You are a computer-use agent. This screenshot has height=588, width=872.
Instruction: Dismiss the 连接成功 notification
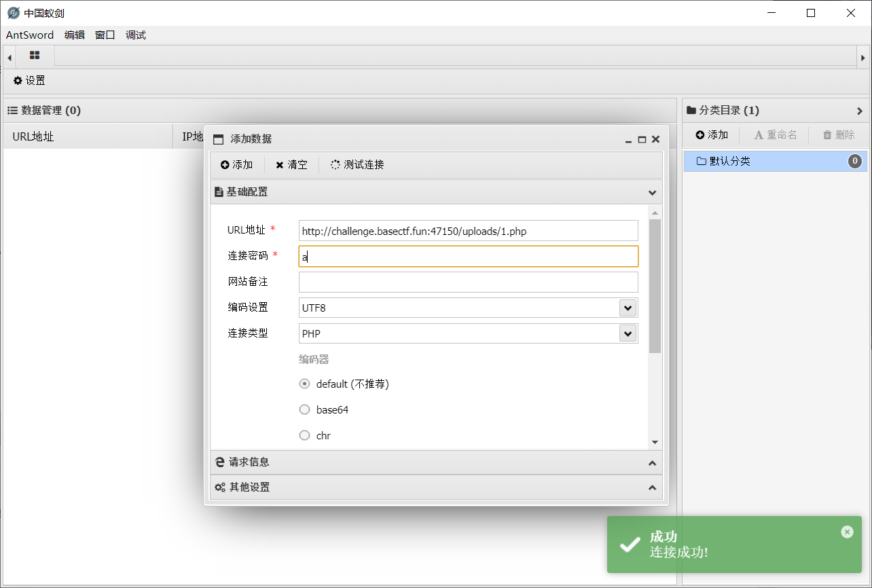click(847, 532)
